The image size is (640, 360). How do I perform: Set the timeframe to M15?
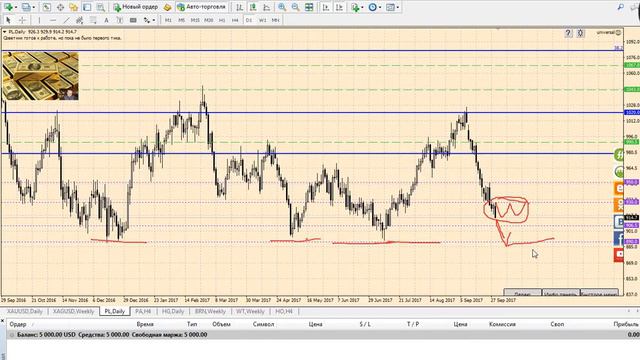pos(195,20)
